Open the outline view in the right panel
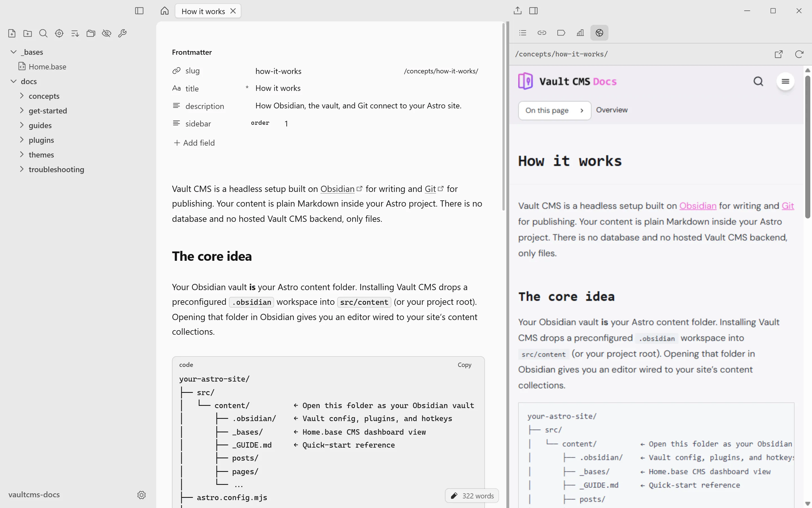Image resolution: width=812 pixels, height=508 pixels. point(523,32)
